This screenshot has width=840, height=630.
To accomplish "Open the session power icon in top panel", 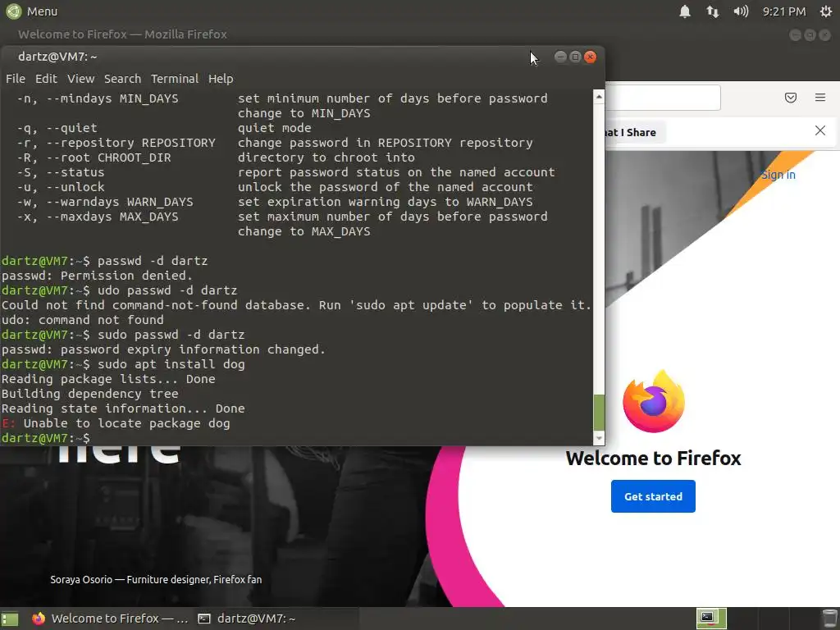I will pos(826,11).
